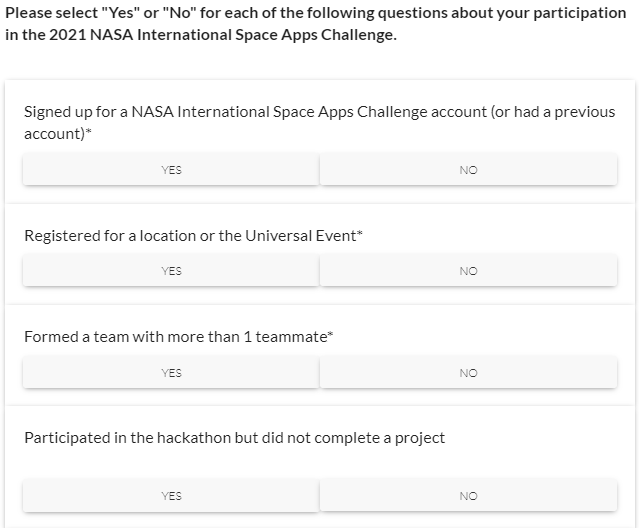This screenshot has width=639, height=528.
Task: Answer NO to participated but no project
Action: coord(468,496)
